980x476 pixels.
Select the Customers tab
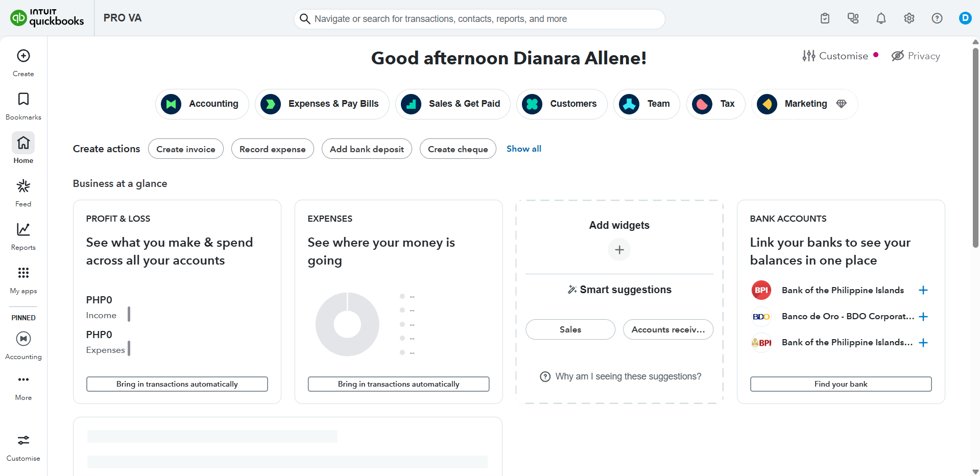562,104
